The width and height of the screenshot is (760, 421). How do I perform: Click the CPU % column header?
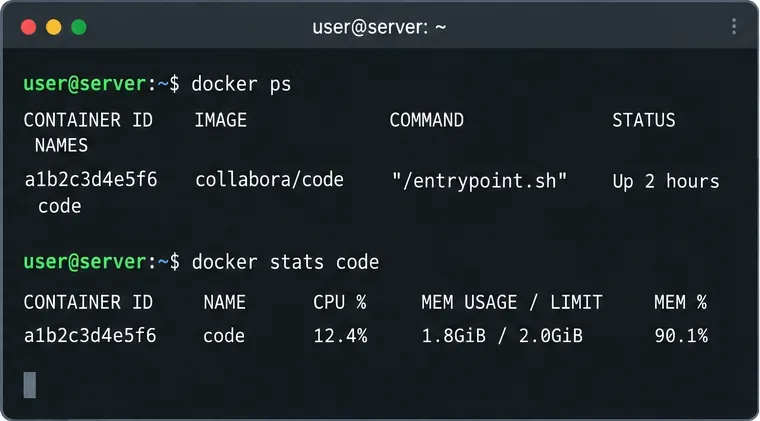point(340,302)
